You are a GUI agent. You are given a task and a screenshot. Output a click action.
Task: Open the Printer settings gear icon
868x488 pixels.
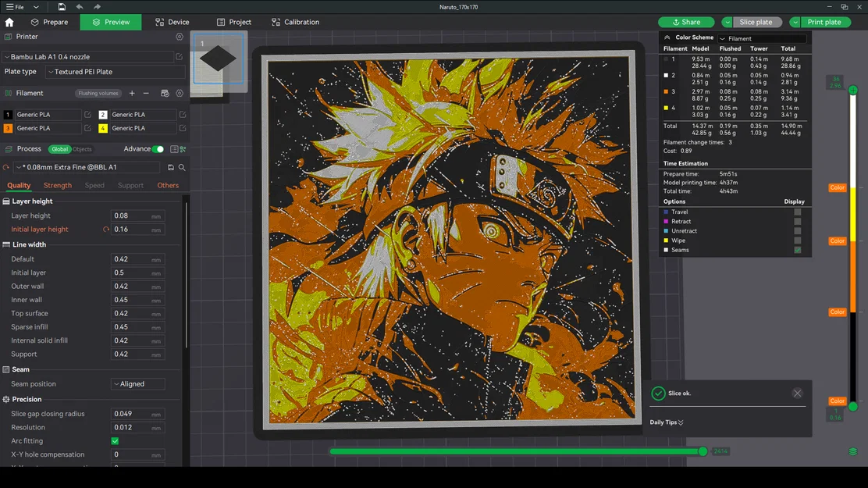pyautogui.click(x=180, y=37)
